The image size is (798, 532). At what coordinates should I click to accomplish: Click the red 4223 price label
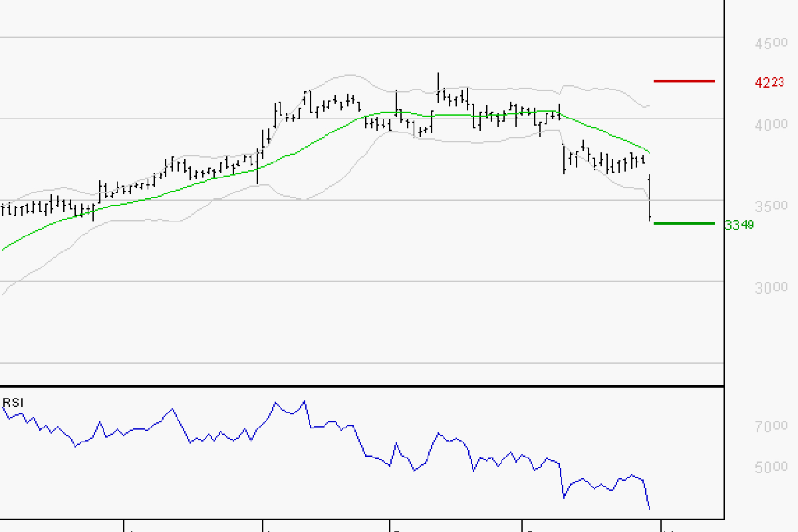(x=768, y=82)
